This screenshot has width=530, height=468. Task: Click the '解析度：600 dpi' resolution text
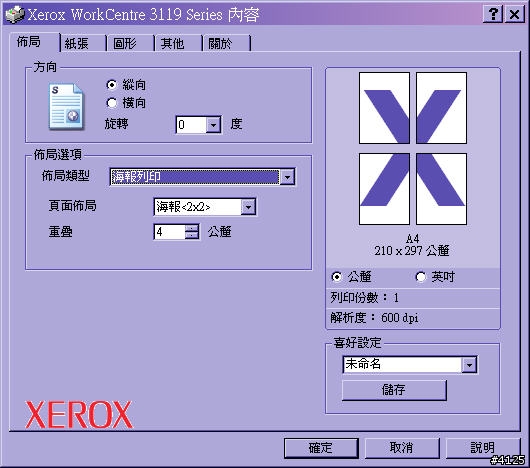point(374,318)
